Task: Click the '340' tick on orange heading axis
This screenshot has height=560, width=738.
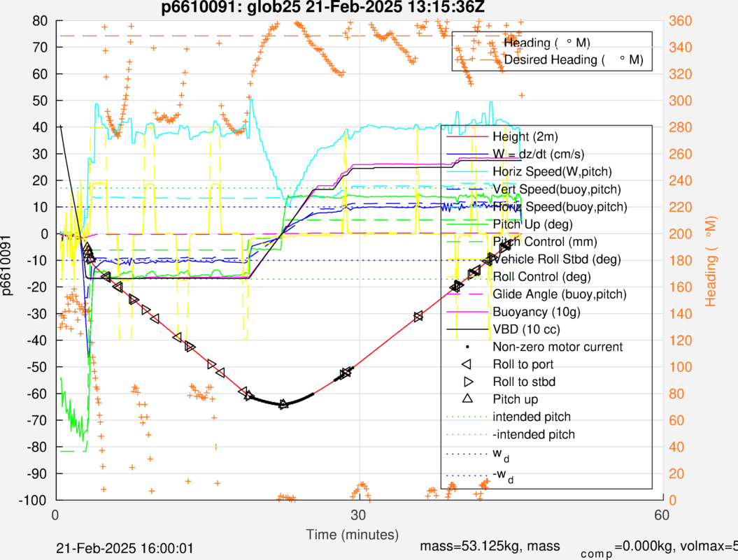Action: (681, 48)
